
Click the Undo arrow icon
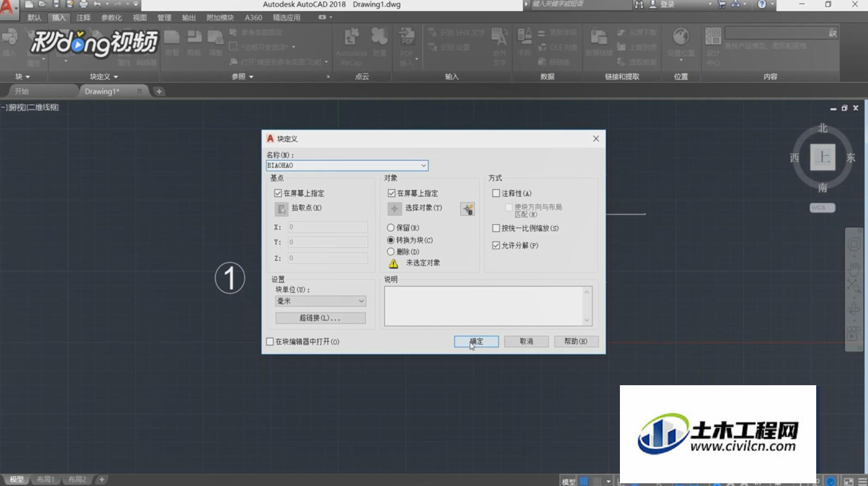tap(97, 4)
